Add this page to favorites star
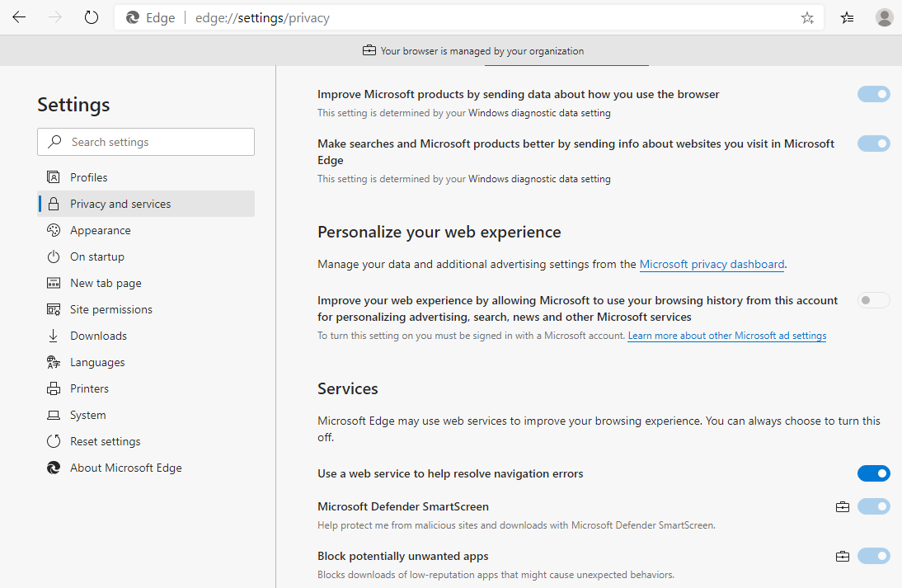 coord(808,18)
